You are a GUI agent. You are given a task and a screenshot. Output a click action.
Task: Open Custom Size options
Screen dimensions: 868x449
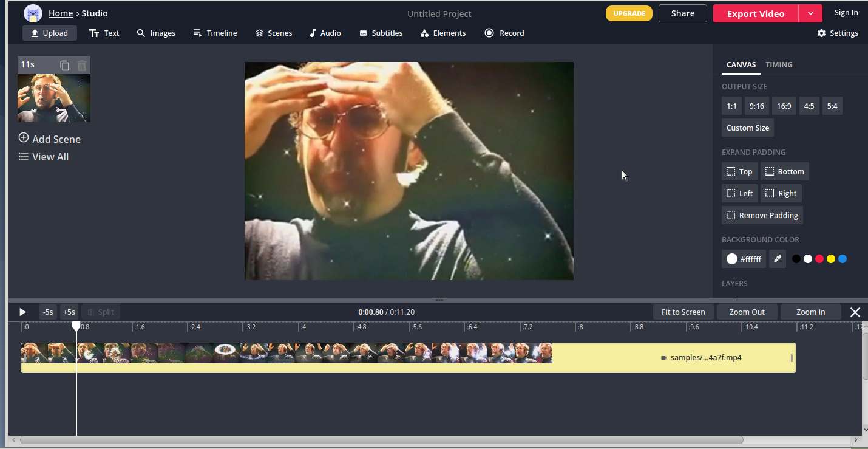coord(748,128)
